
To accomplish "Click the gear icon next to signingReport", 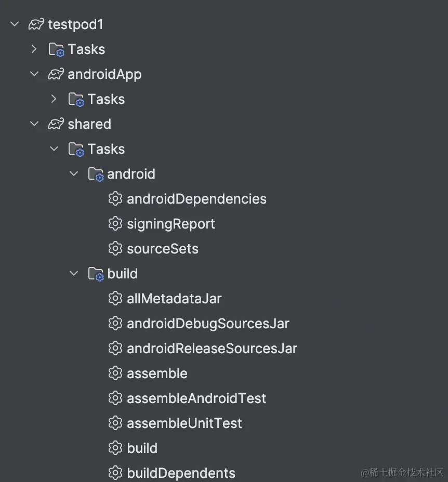I will [115, 224].
